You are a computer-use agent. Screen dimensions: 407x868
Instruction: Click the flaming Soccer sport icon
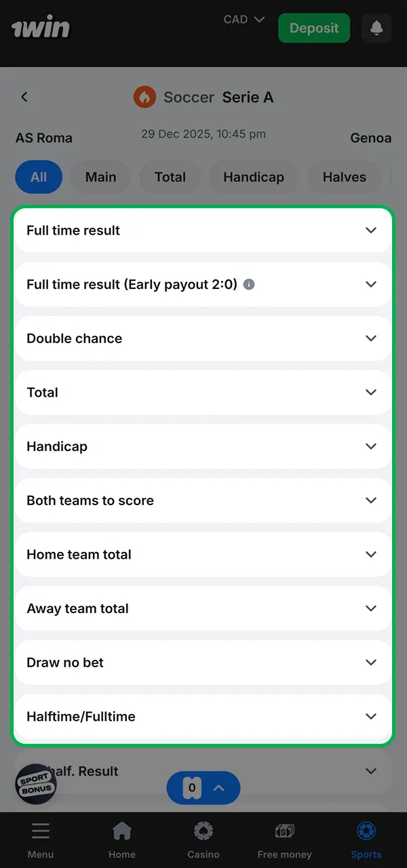pyautogui.click(x=144, y=97)
